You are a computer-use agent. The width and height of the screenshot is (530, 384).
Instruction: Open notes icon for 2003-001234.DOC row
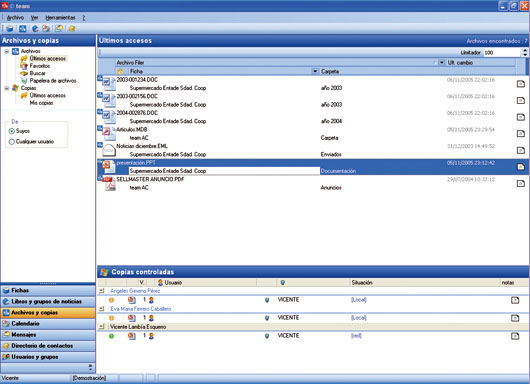[x=521, y=84]
